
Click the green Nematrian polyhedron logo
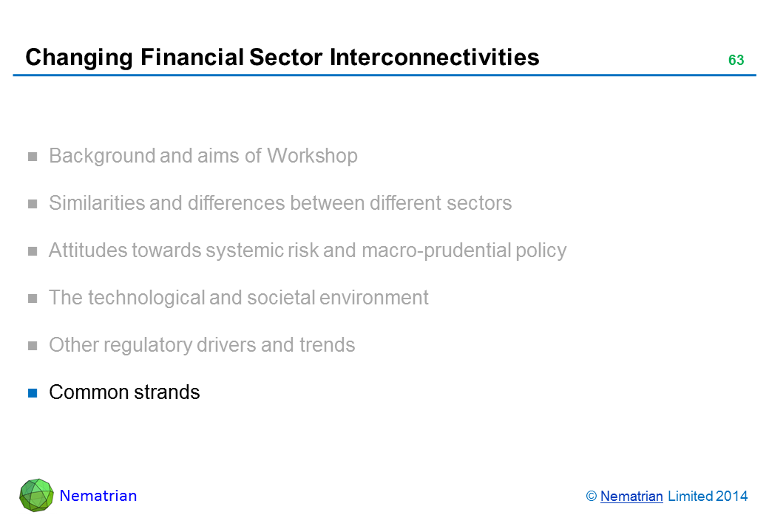[x=36, y=495]
